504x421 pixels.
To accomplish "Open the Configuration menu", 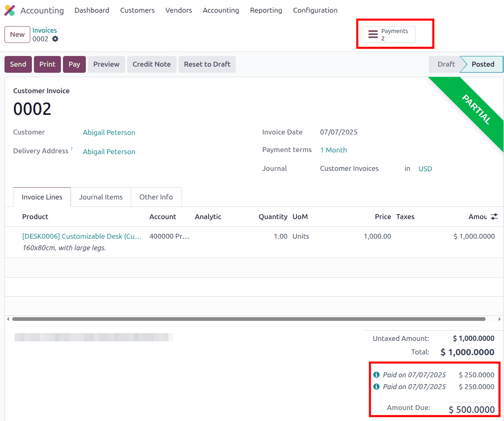I will pyautogui.click(x=315, y=10).
